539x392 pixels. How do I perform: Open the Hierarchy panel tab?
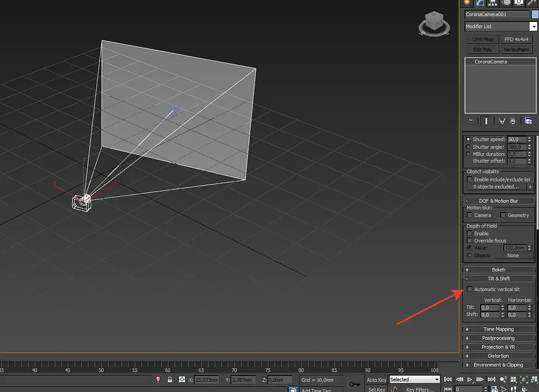click(x=493, y=3)
